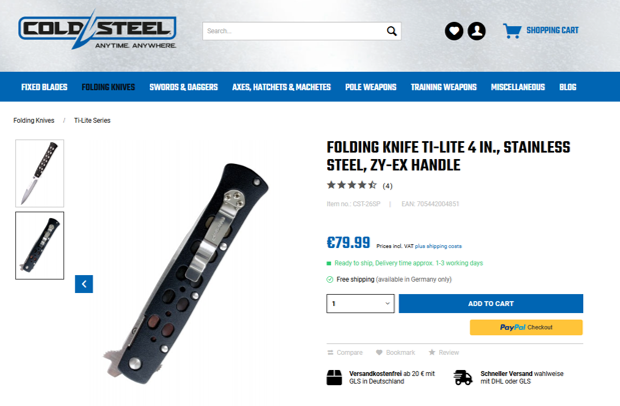Click the search magnifier icon
620x406 pixels.
[391, 31]
